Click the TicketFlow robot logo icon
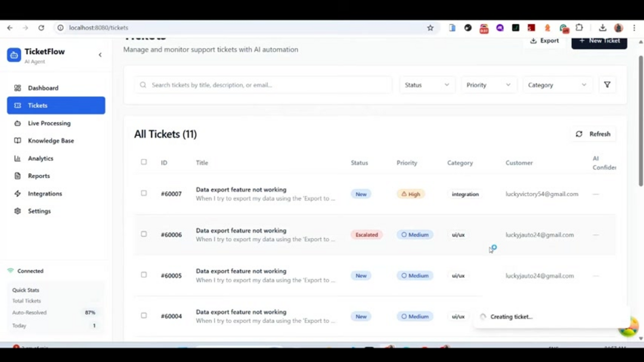This screenshot has height=362, width=644. tap(14, 55)
